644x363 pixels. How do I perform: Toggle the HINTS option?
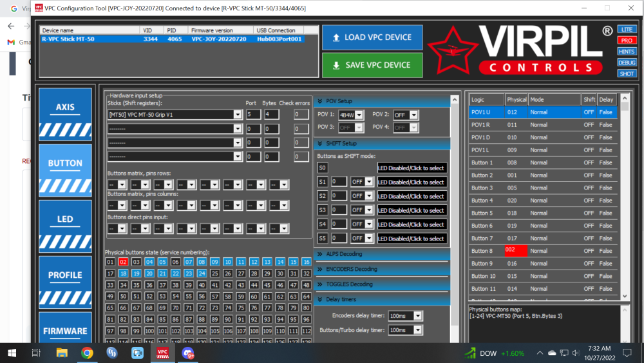click(x=626, y=52)
